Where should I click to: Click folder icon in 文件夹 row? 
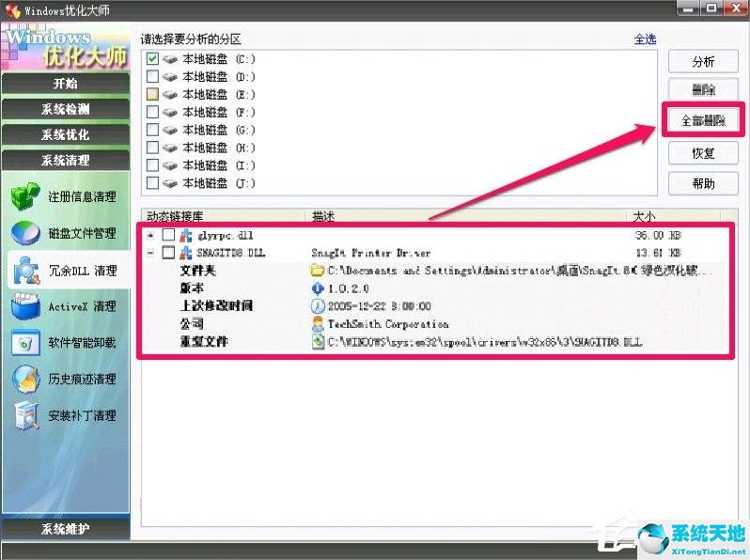(x=318, y=271)
